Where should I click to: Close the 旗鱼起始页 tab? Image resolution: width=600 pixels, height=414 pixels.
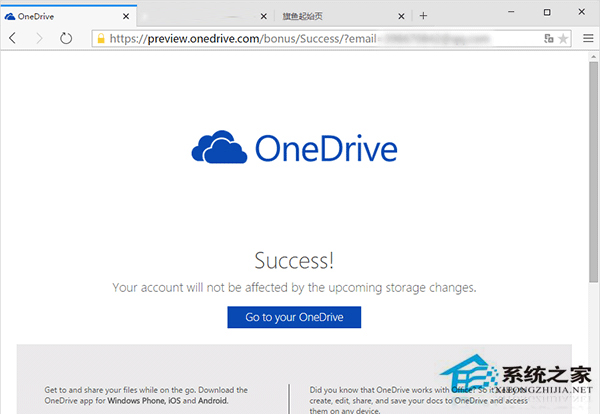401,16
